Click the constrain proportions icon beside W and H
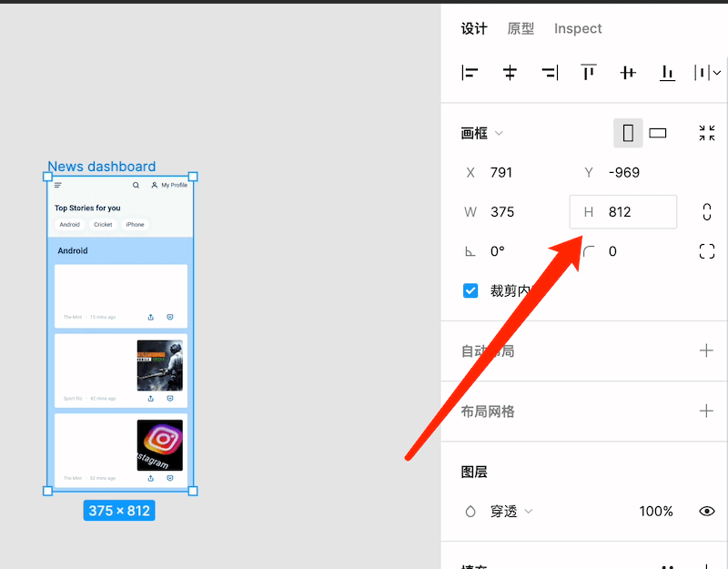 [707, 211]
